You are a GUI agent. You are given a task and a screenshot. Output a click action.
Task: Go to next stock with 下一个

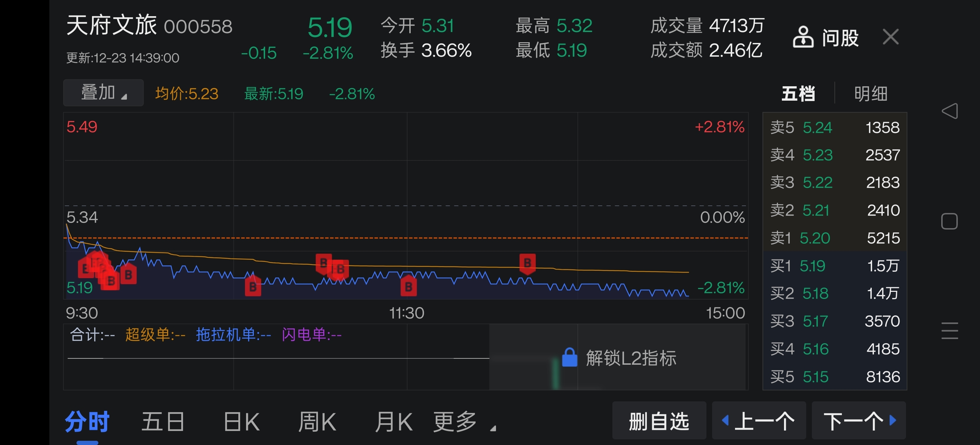pyautogui.click(x=859, y=421)
